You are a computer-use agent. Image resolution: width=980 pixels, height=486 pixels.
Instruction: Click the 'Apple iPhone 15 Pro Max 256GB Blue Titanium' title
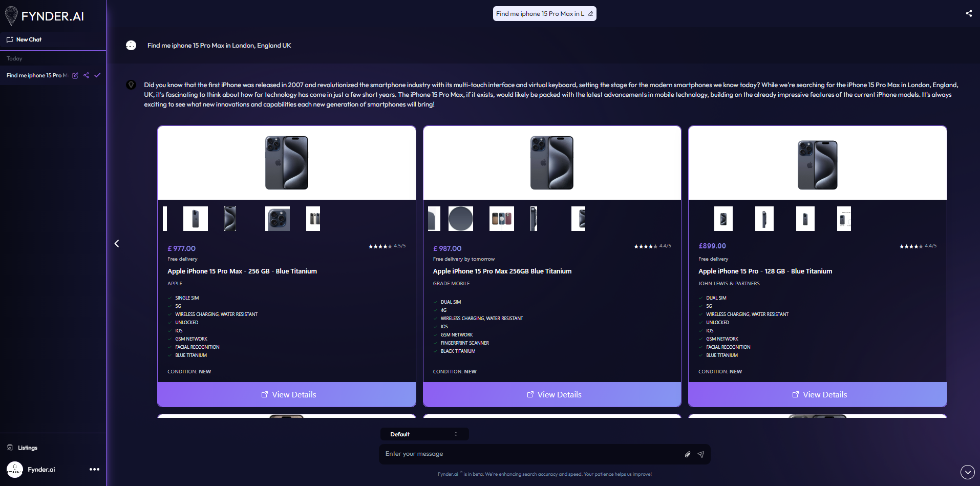tap(502, 271)
